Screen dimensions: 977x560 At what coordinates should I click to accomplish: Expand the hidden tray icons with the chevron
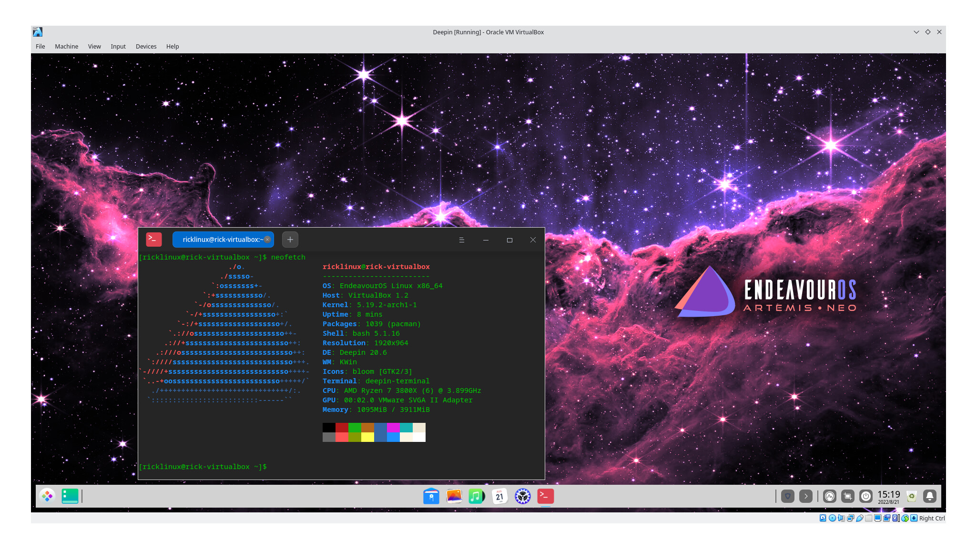806,496
